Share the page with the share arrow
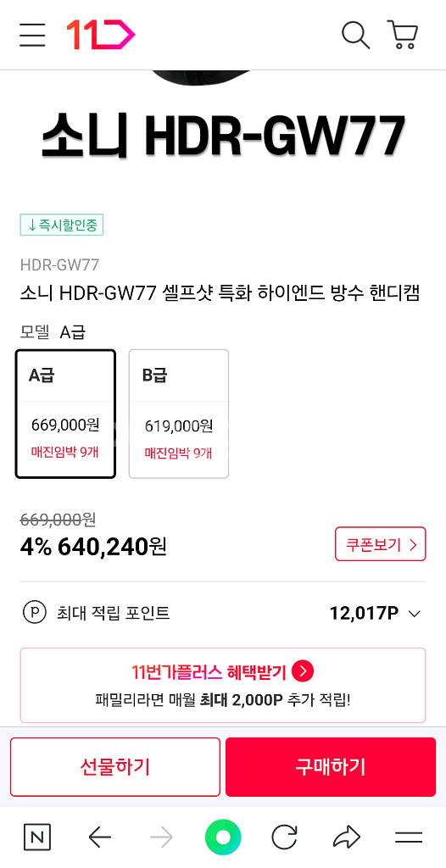 (346, 837)
